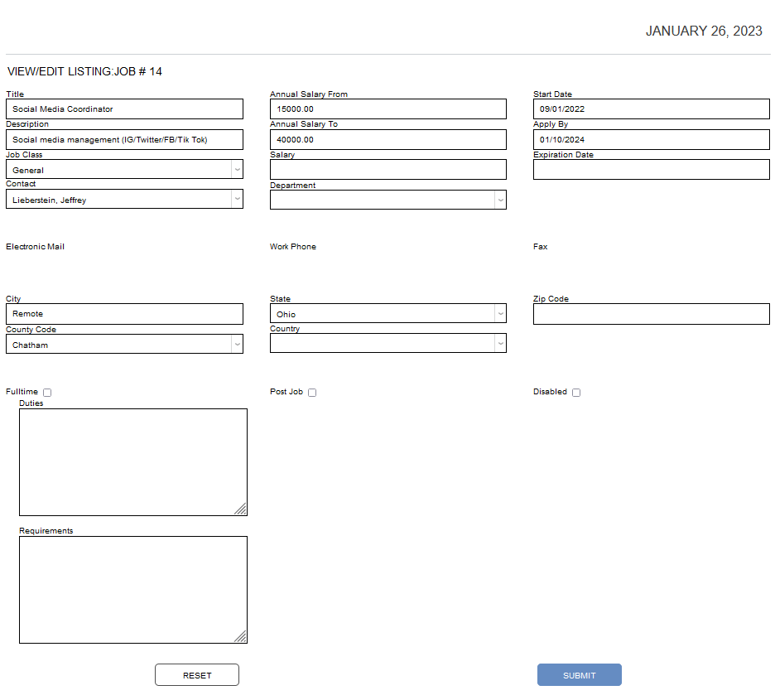Viewport: 775px width, 700px height.
Task: Expand the County Code dropdown
Action: pos(124,344)
